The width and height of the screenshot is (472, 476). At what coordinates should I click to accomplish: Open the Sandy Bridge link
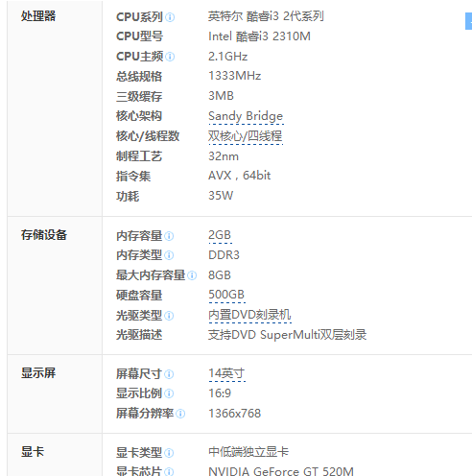[x=246, y=116]
